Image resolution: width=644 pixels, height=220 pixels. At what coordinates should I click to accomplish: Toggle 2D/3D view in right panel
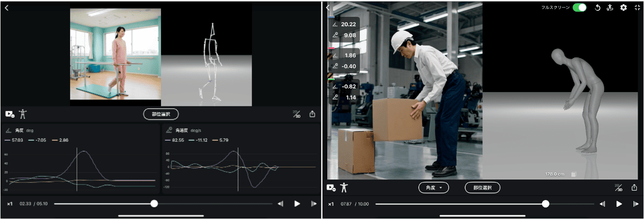(619, 187)
